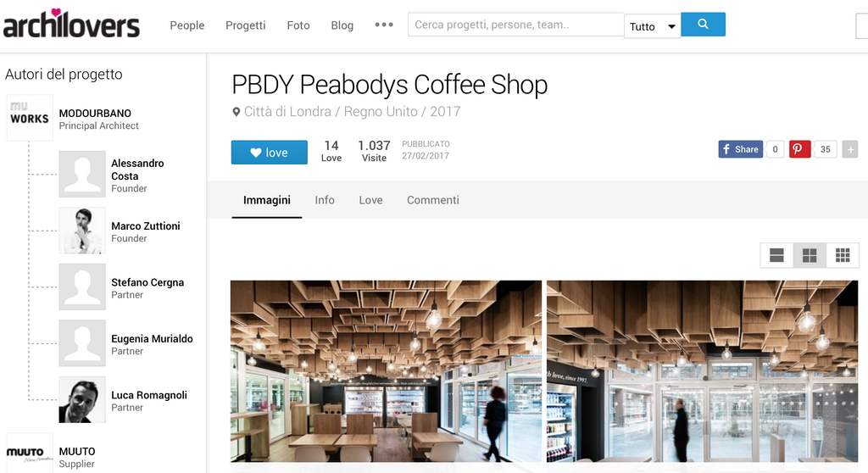
Task: Open the Commenti tab
Action: (433, 200)
